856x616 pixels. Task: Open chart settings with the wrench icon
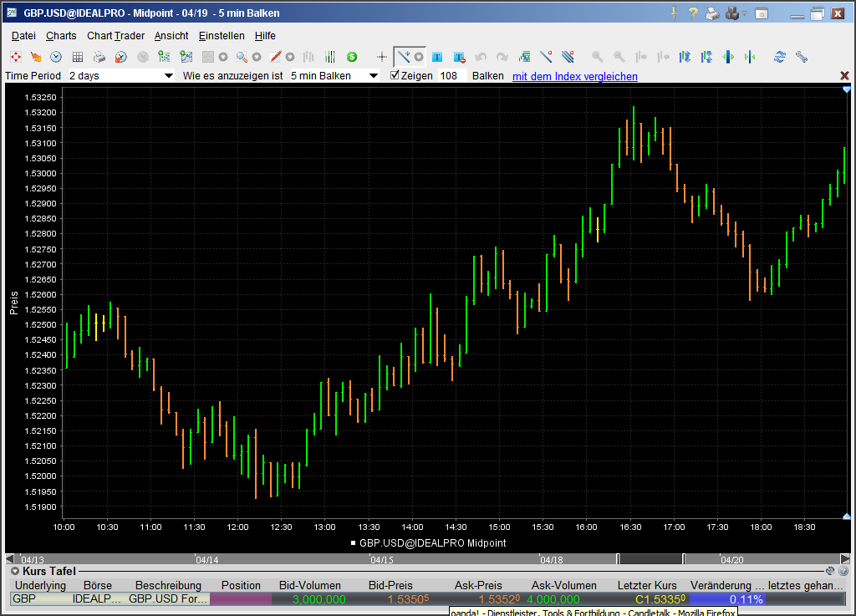[802, 57]
